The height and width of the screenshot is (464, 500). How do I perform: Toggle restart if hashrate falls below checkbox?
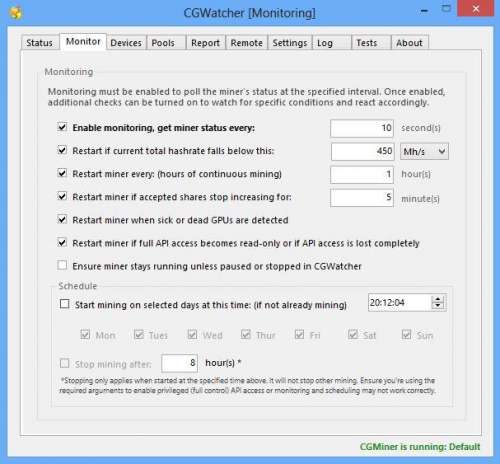click(62, 150)
